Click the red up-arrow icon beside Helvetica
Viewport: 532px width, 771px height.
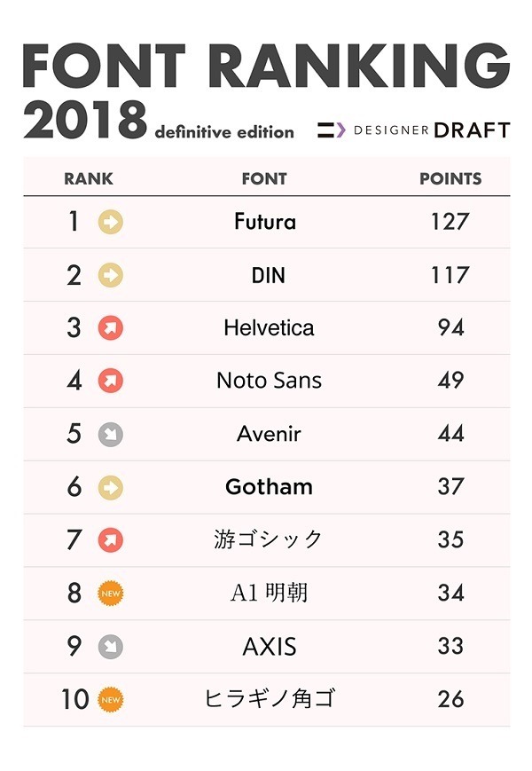tap(111, 328)
